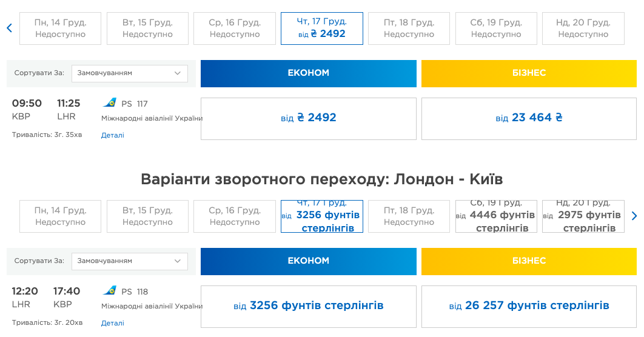The height and width of the screenshot is (337, 644).
Task: Choose business fare від 23 464 ₴
Action: coord(529,119)
